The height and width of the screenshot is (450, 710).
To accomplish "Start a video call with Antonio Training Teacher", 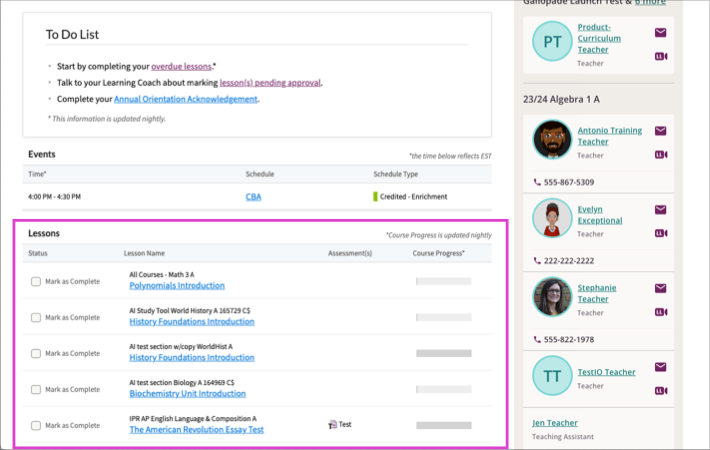I will point(660,155).
